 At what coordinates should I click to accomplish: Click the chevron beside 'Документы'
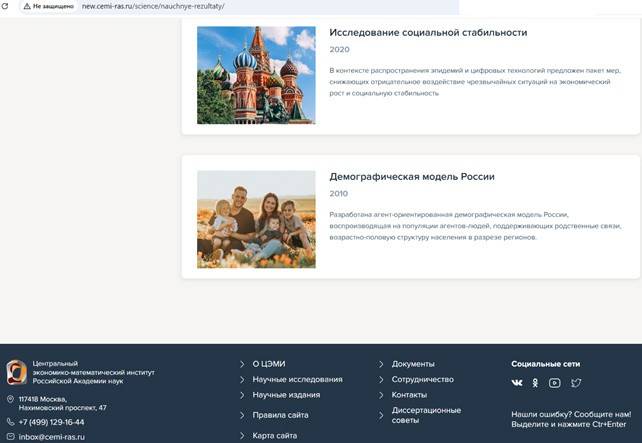click(381, 364)
